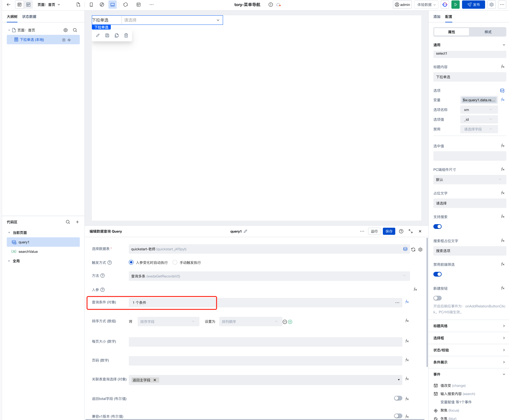Screen dimensions: 509x420
Task: Switch to 大纲树 tab
Action: tap(12, 17)
